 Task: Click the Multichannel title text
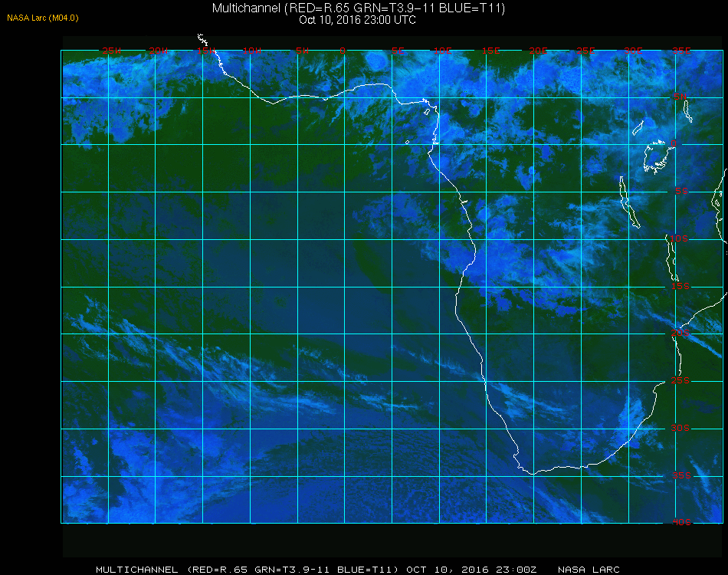coord(359,8)
